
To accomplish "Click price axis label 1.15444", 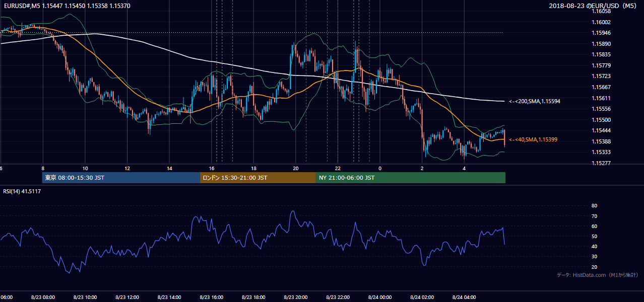I will click(x=602, y=130).
